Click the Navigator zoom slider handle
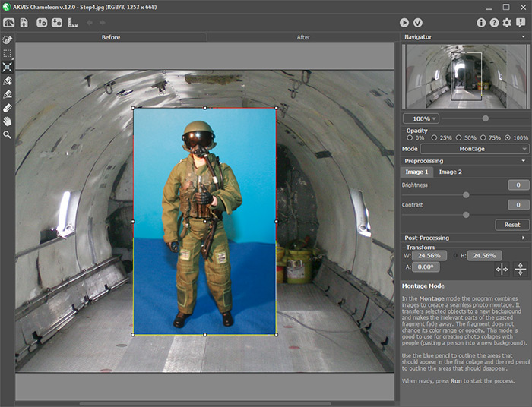The width and height of the screenshot is (532, 407). click(x=486, y=118)
